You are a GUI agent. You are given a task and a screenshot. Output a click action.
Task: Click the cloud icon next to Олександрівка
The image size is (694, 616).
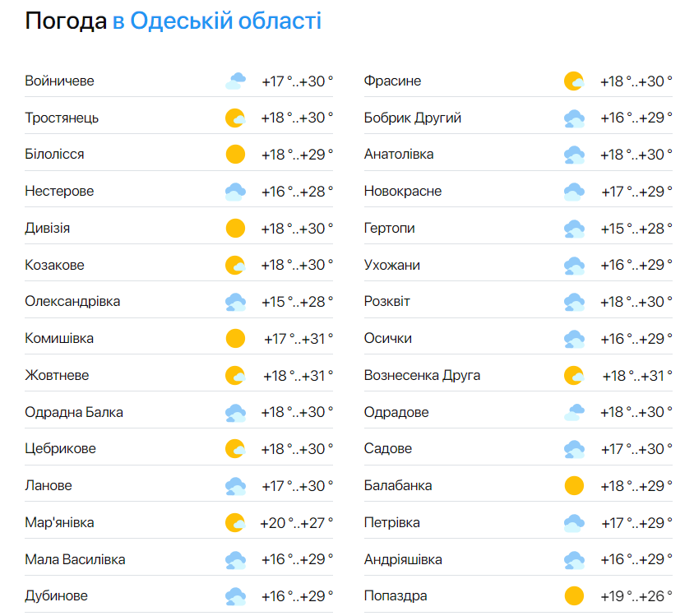point(236,301)
